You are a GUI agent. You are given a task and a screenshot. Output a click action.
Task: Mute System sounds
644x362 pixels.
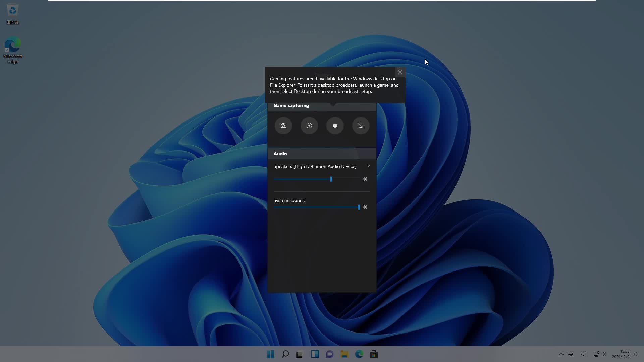pos(365,207)
